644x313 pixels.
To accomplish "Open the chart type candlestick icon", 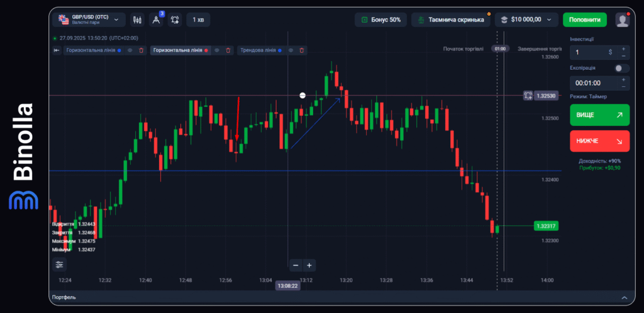I will pos(137,20).
